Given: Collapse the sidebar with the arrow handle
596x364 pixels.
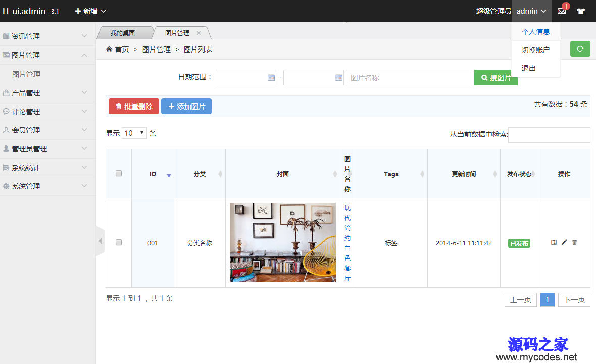Looking at the screenshot, I should coord(101,241).
